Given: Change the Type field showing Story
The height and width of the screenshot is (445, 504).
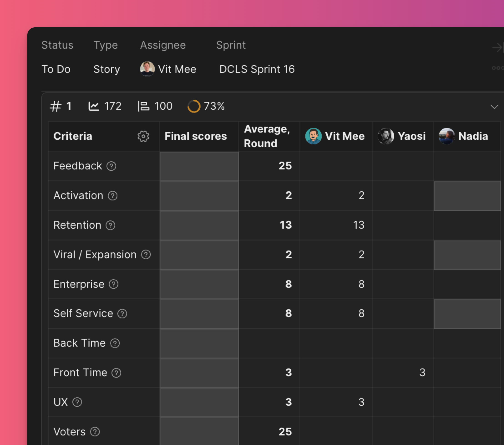Looking at the screenshot, I should click(107, 69).
